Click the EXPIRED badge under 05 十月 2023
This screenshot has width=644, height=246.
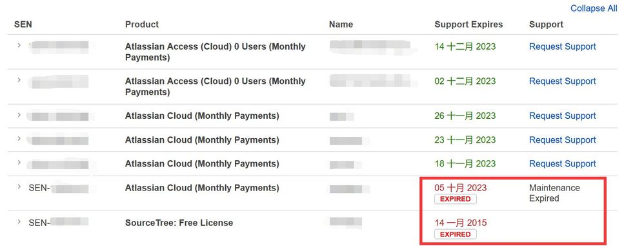click(456, 199)
